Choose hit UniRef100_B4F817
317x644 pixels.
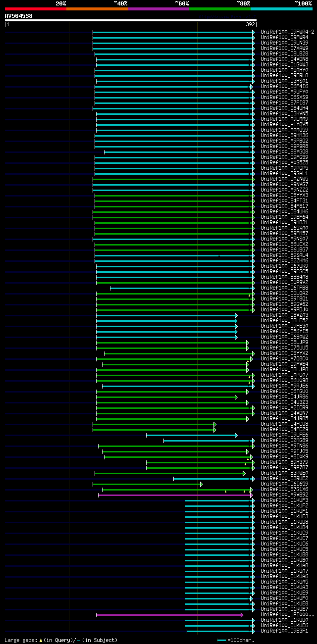click(284, 206)
